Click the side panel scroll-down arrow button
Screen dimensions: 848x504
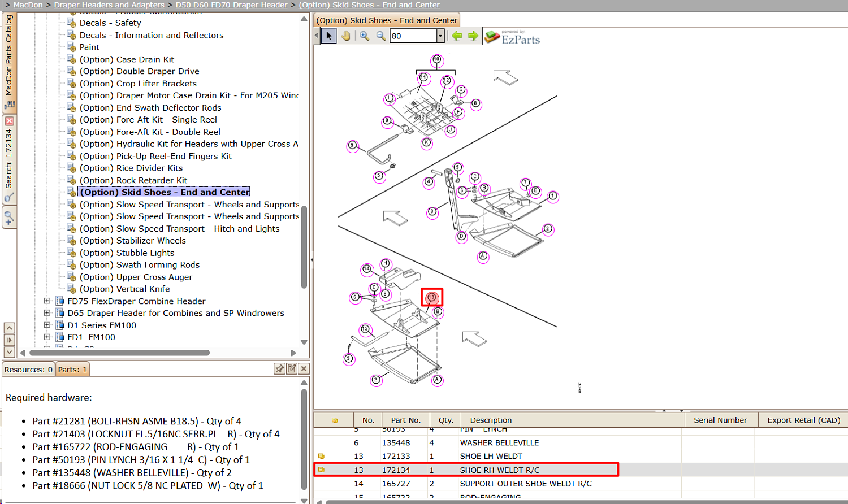pyautogui.click(x=9, y=352)
